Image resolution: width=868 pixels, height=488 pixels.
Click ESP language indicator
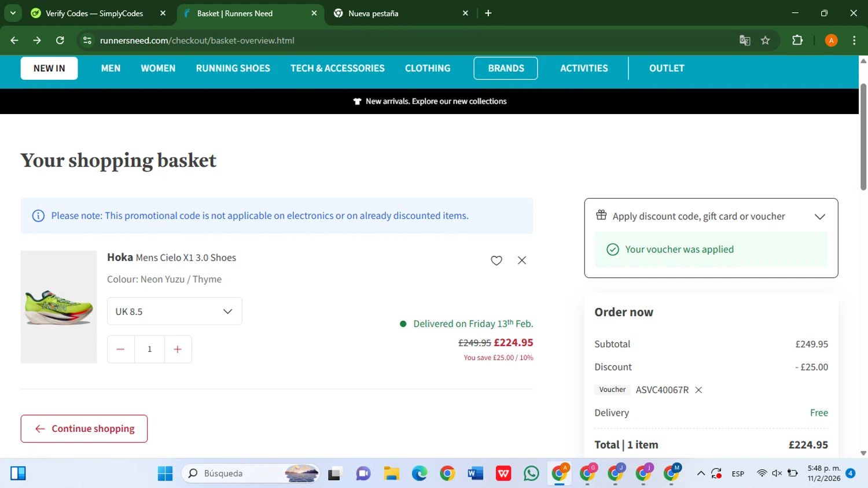[738, 474]
